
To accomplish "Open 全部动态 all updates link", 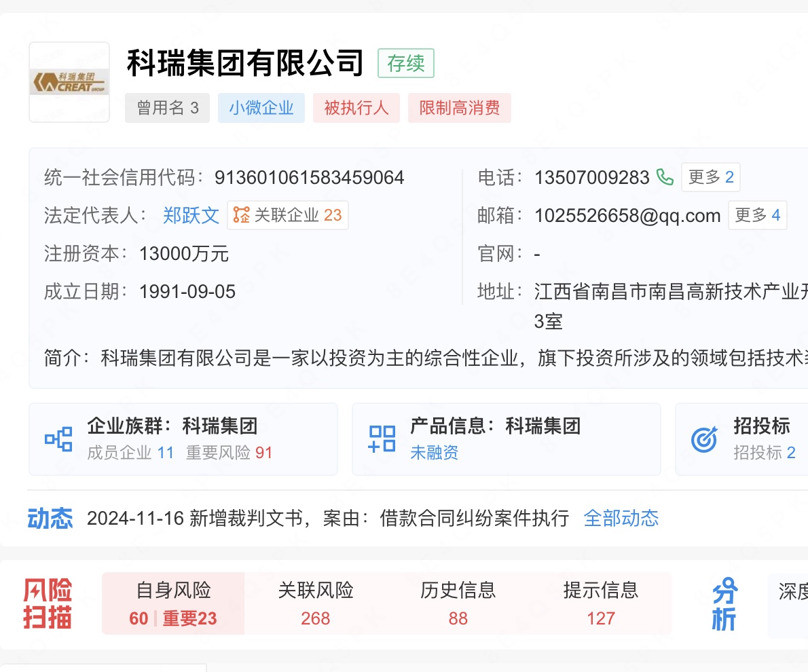I will (x=621, y=518).
